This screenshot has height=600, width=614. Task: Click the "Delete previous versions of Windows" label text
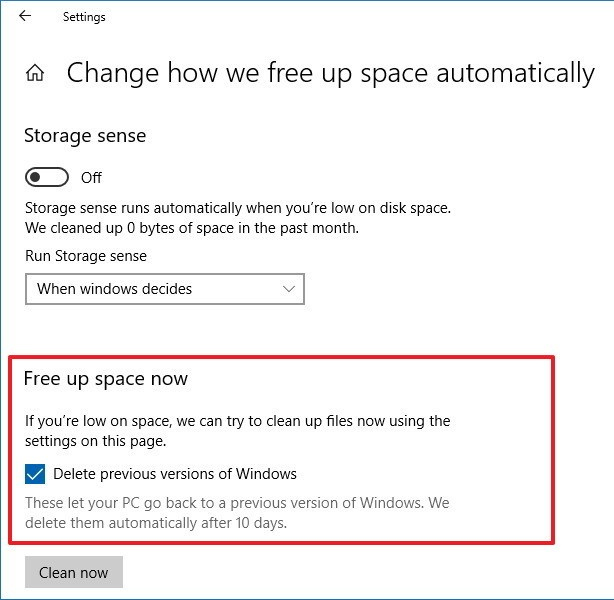(175, 474)
